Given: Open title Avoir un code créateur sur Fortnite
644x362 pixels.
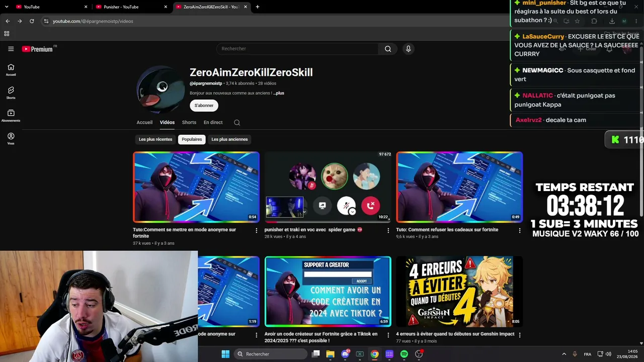Looking at the screenshot, I should tap(321, 337).
